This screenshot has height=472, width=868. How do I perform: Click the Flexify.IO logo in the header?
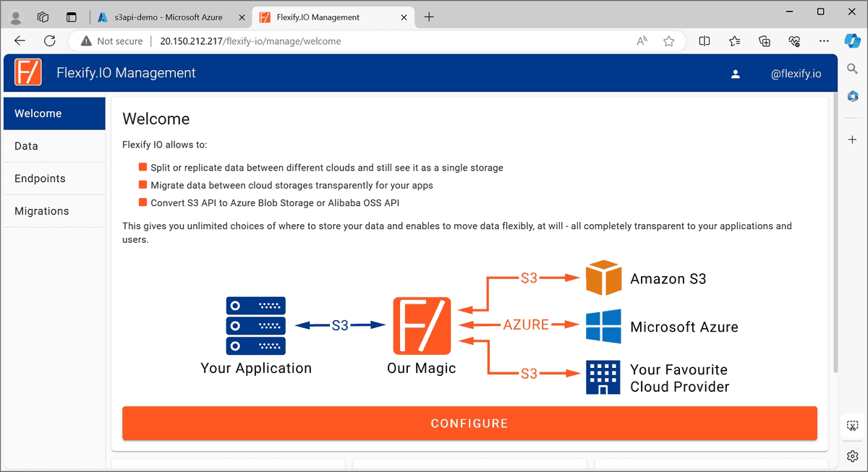coord(27,72)
